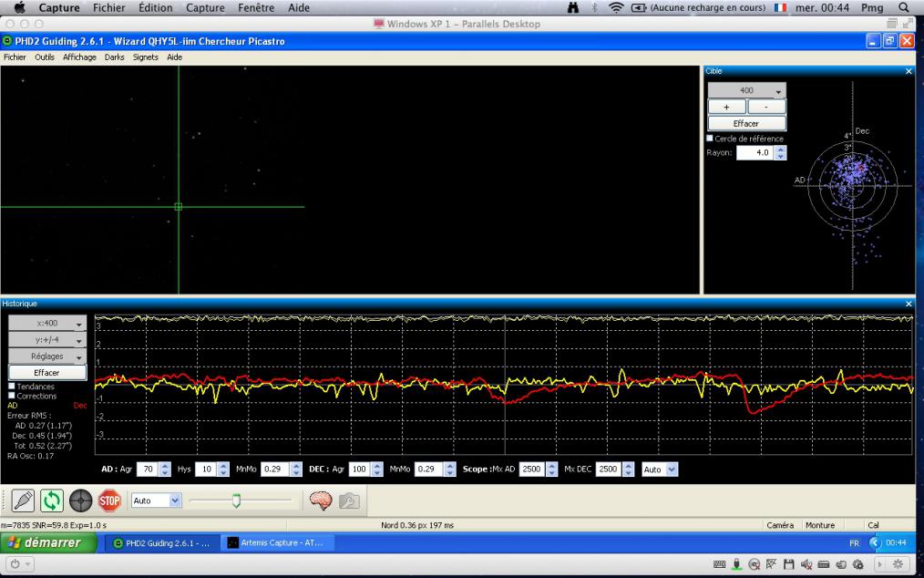Expand the x:400 scale dropdown
924x578 pixels.
(x=47, y=323)
